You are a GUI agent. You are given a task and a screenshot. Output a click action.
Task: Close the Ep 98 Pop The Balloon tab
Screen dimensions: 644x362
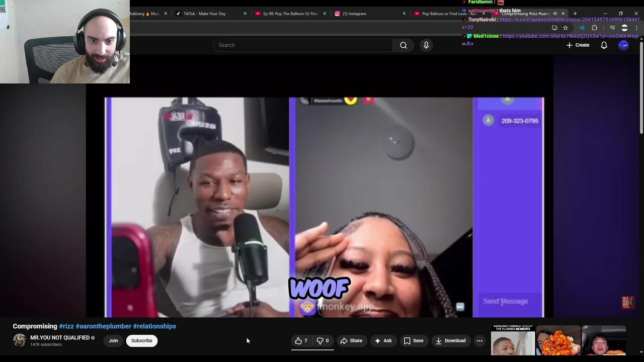pyautogui.click(x=325, y=14)
